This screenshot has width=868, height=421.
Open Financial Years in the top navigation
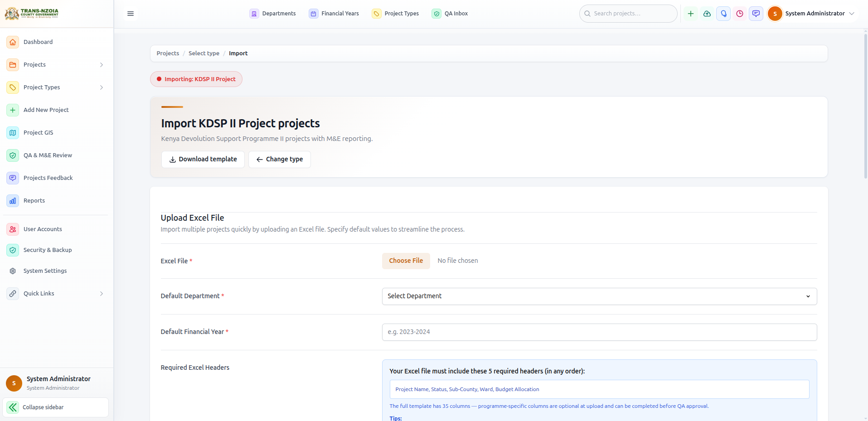pos(334,14)
